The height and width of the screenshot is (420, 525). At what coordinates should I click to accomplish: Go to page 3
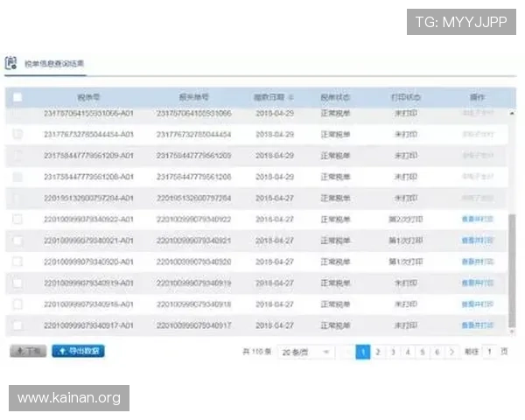pos(393,352)
